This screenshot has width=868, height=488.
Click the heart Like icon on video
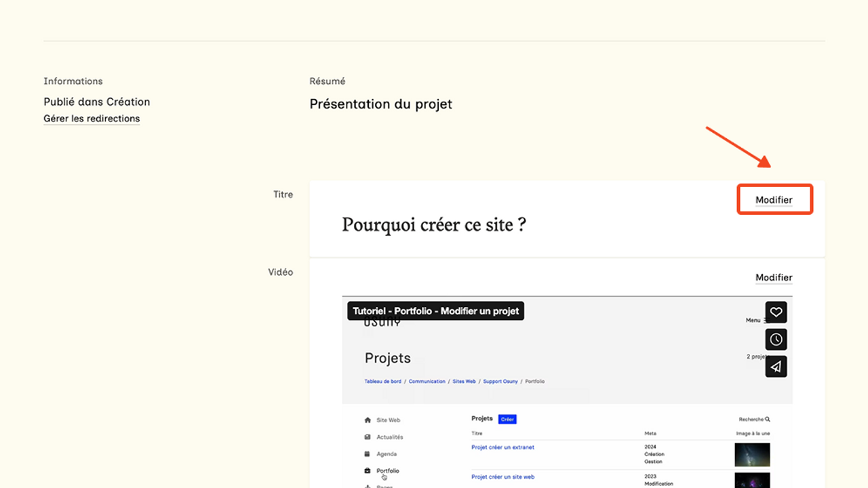(x=776, y=312)
